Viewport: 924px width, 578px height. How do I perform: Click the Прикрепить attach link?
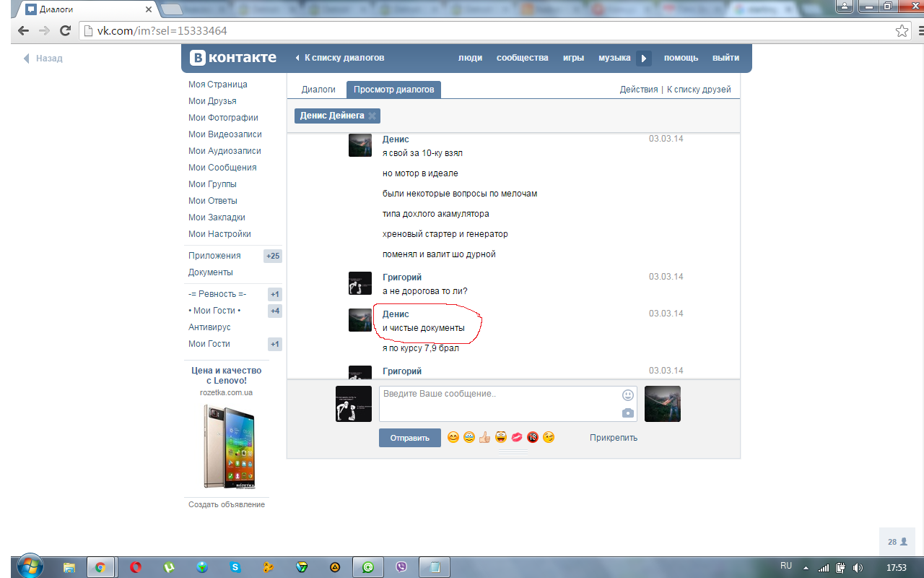tap(613, 438)
